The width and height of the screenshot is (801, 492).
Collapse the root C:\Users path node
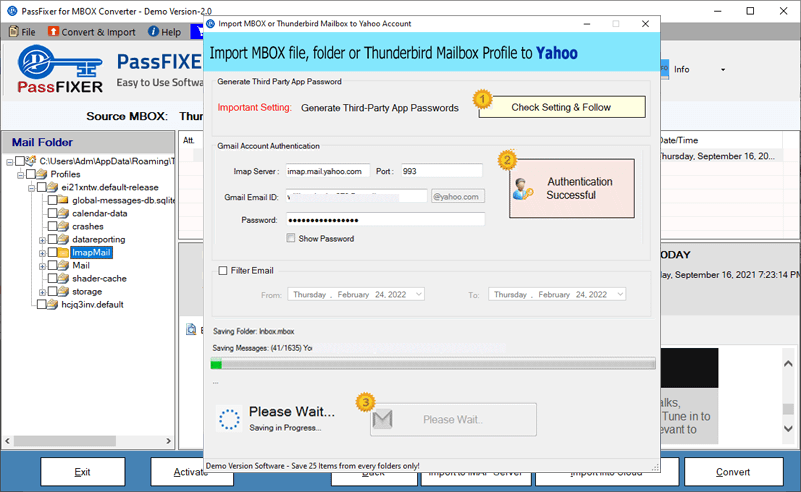point(10,162)
